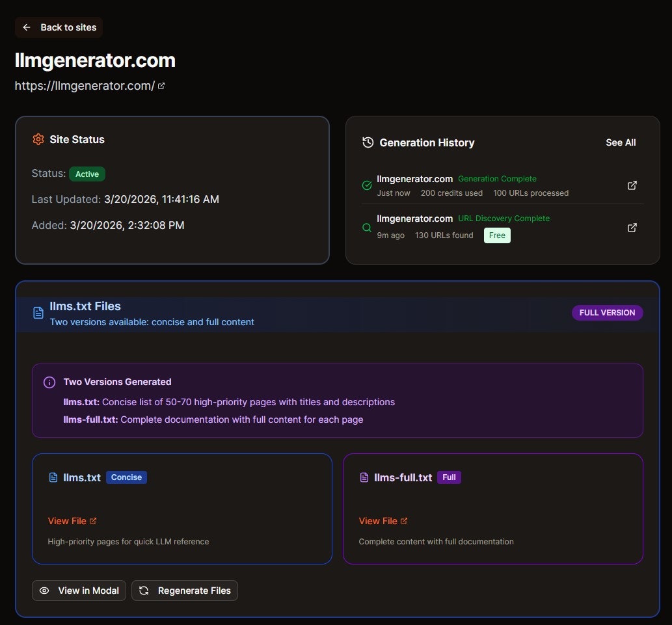Click the file icon beside llms-full.txt card title
The image size is (672, 625).
363,477
